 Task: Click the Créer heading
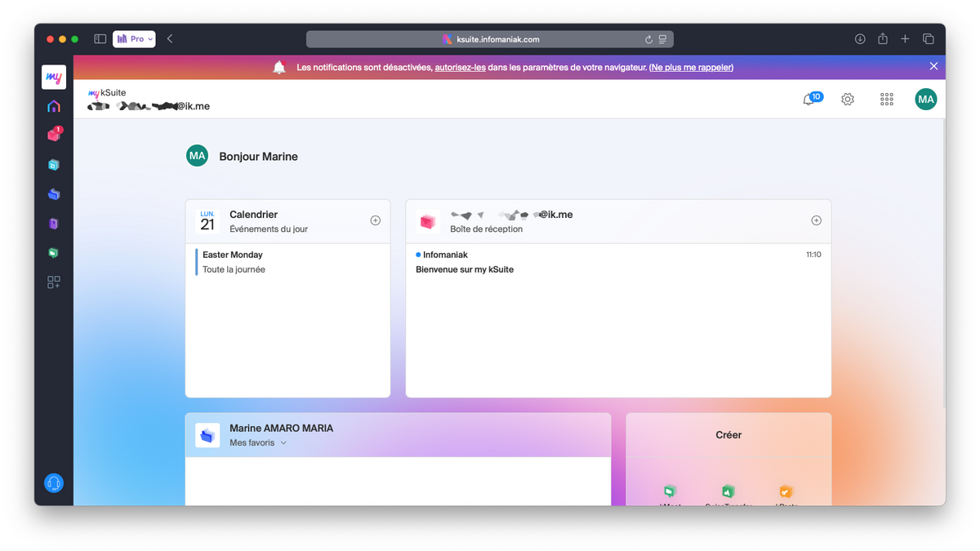click(728, 435)
